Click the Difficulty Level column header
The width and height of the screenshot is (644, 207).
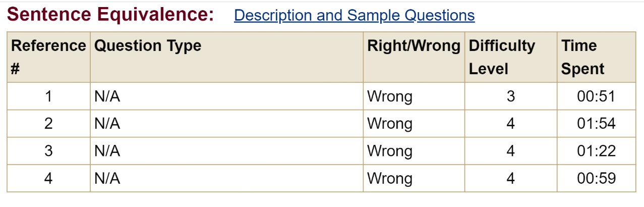click(502, 57)
